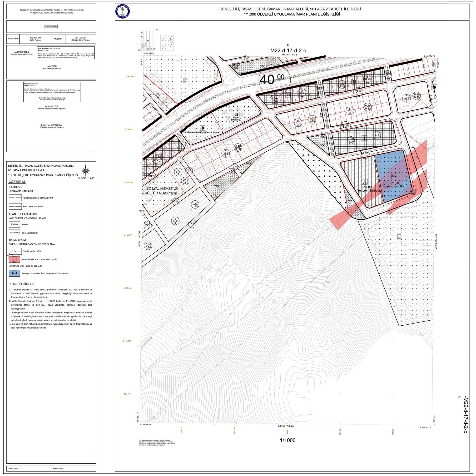476x476 pixels.
Task: Click the M22-d-17-d-2-c sheet title above map
Action: 288,50
